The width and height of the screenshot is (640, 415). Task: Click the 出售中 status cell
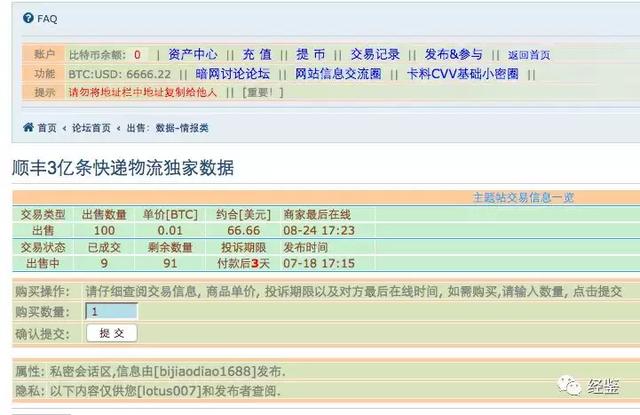43,263
